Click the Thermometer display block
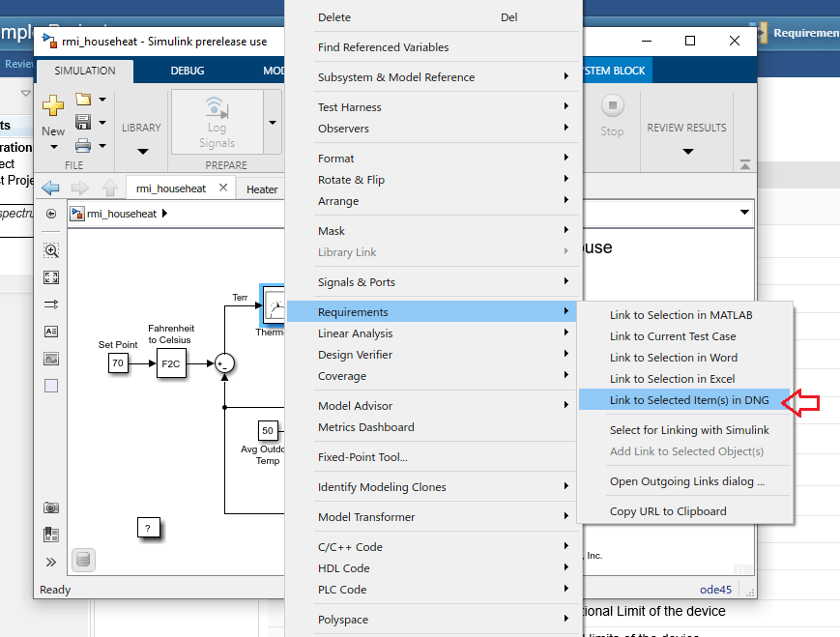Viewport: 840px width, 637px height. coord(274,305)
